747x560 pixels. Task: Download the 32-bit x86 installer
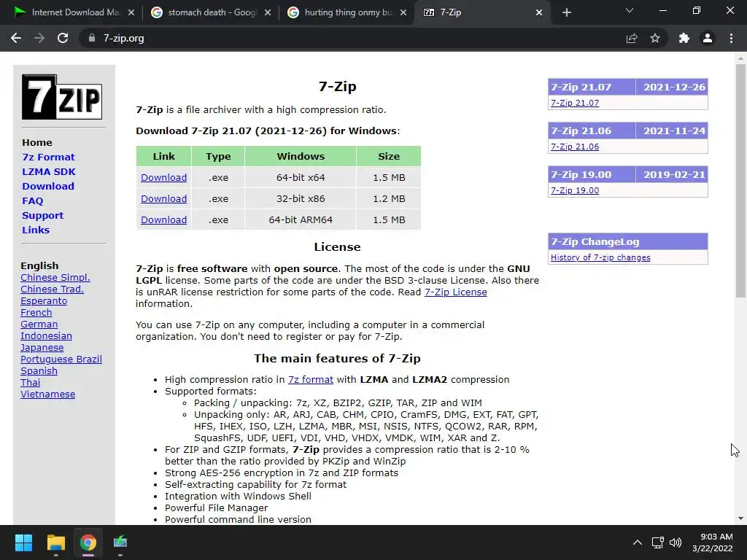[x=163, y=198]
